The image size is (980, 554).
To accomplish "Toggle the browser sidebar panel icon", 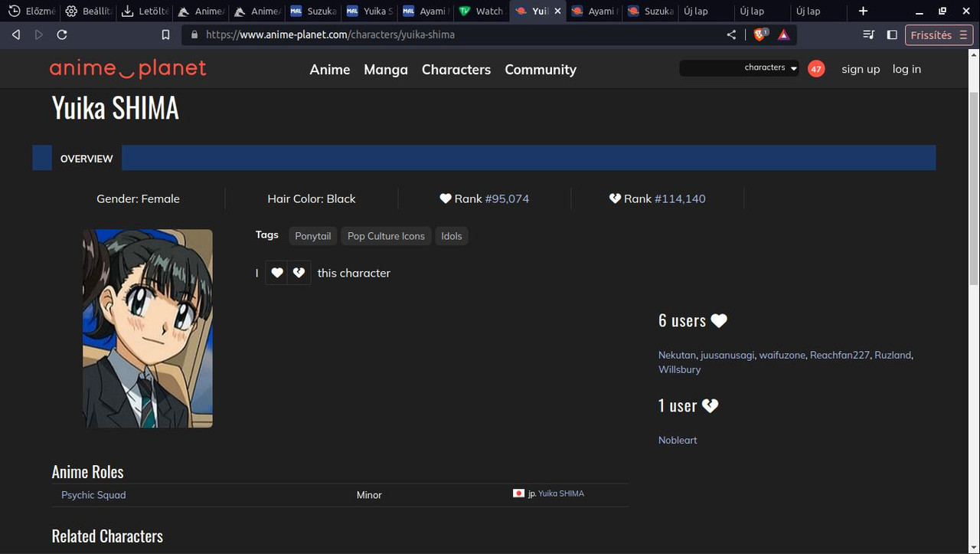I will (x=892, y=34).
